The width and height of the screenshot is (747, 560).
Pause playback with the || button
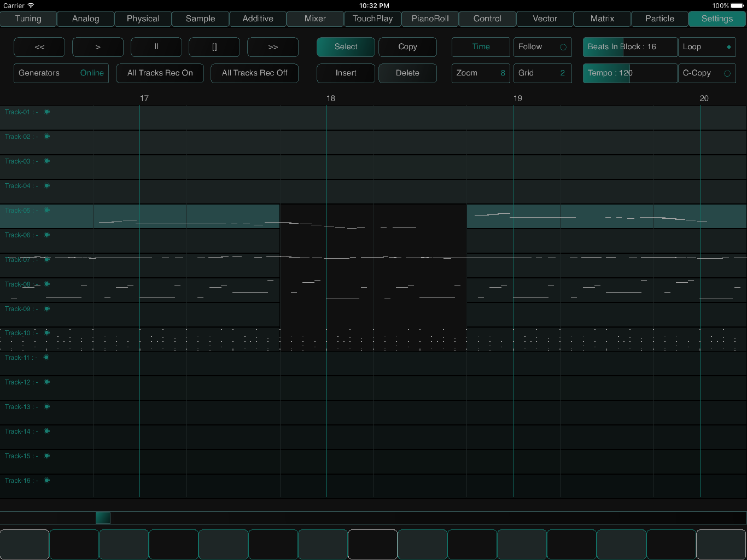click(x=156, y=47)
